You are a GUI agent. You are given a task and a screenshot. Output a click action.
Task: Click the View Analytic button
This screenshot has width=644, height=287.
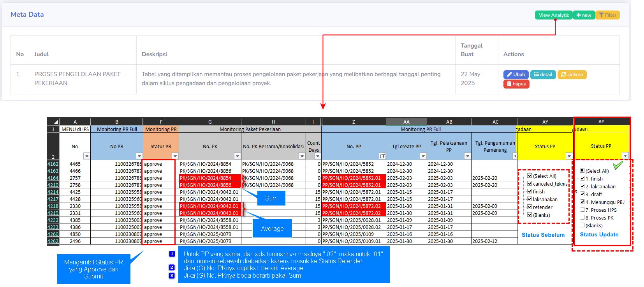(x=553, y=15)
